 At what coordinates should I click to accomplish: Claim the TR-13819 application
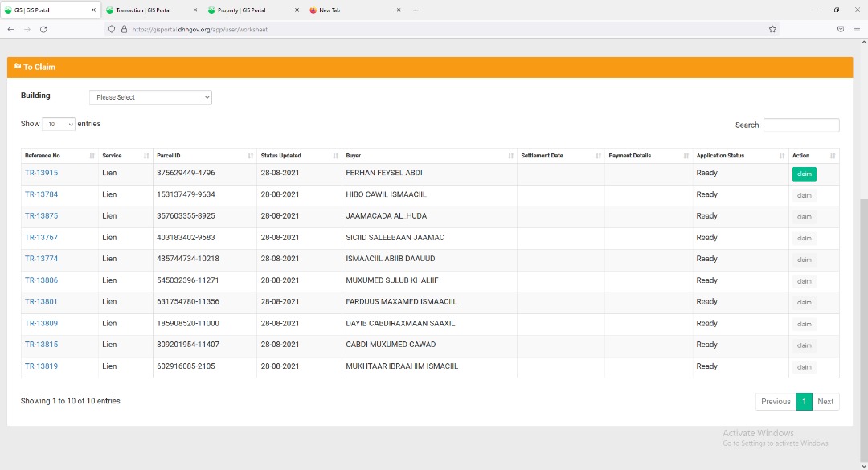tap(804, 367)
